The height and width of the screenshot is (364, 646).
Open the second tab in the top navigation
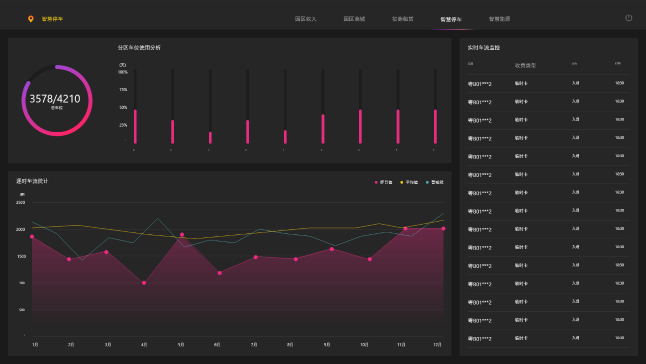coord(354,19)
